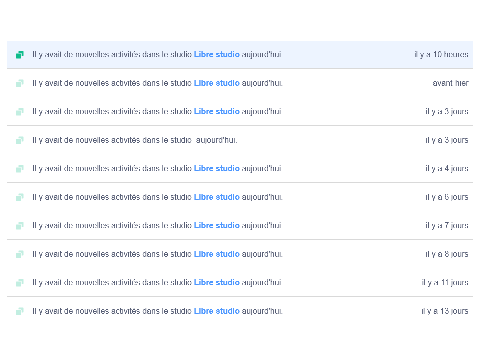
Task: Click the 'il y a 8 jours' timestamp
Action: [x=447, y=254]
